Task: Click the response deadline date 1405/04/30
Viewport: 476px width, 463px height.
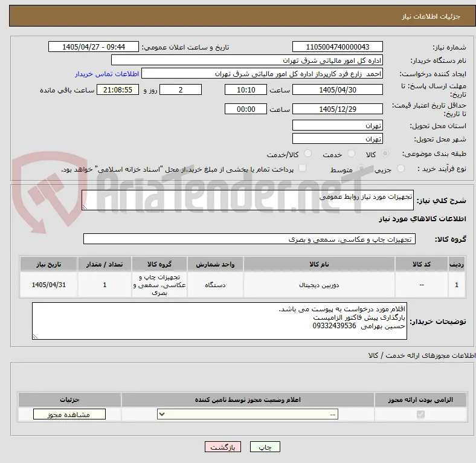Action: [337, 90]
